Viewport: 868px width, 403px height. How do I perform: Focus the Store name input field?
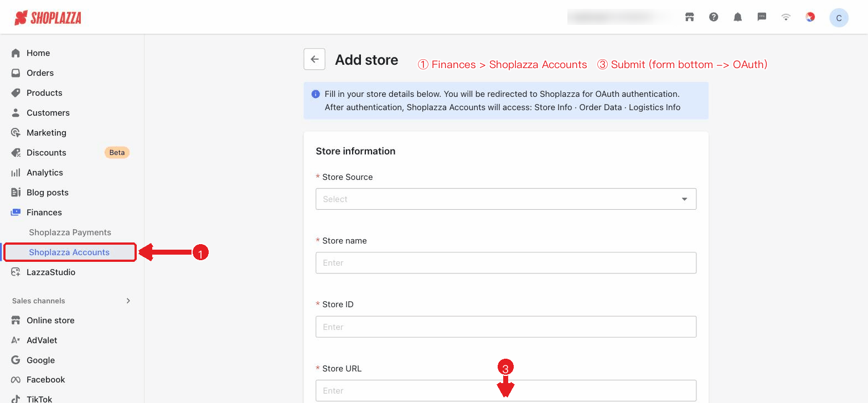[x=506, y=263]
